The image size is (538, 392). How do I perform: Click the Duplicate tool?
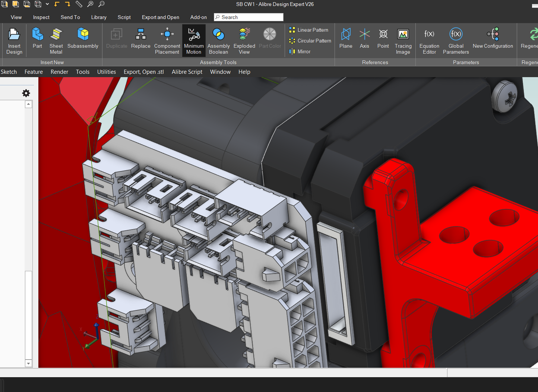click(x=117, y=38)
